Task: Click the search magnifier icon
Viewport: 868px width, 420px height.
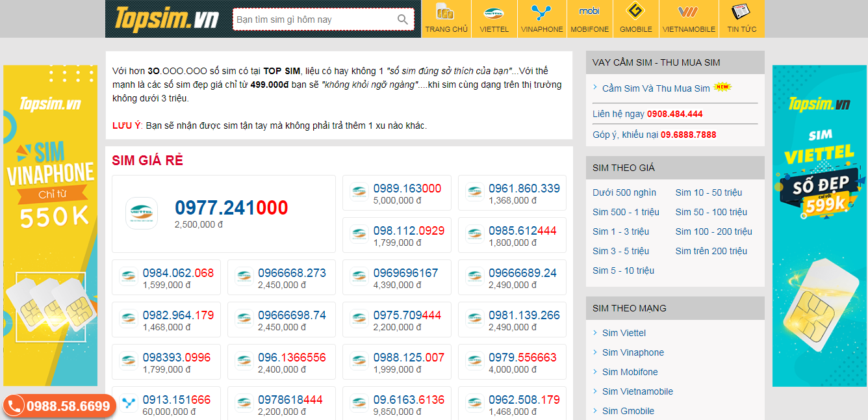Action: tap(403, 20)
